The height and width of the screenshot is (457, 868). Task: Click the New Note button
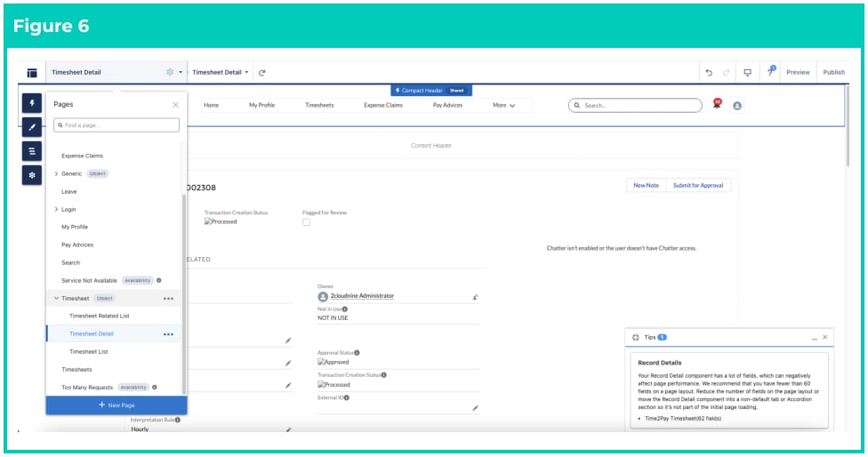pyautogui.click(x=646, y=185)
